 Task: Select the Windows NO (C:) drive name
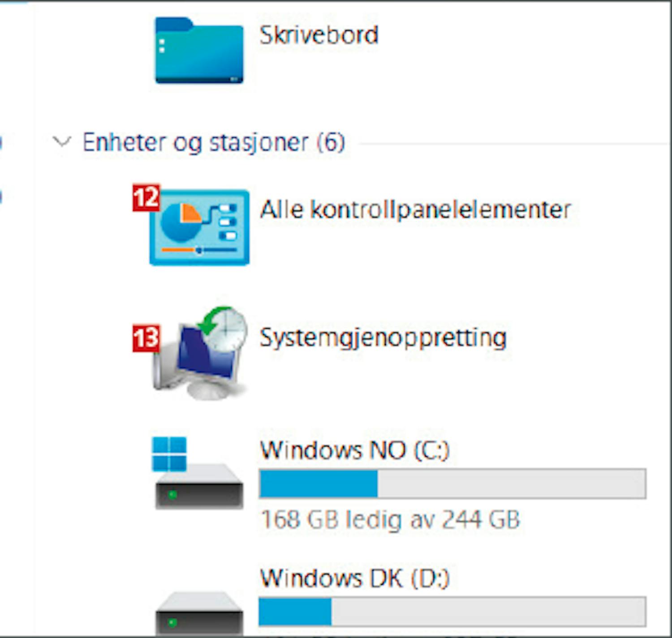pyautogui.click(x=354, y=450)
